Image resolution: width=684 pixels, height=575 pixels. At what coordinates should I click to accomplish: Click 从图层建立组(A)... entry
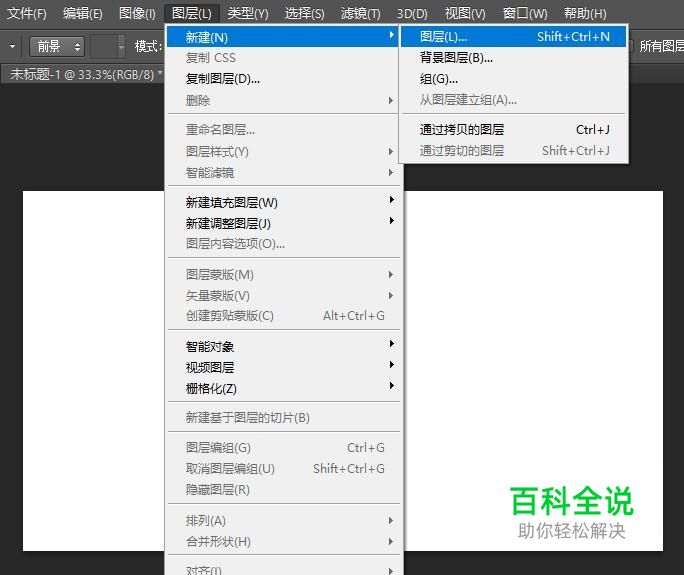(x=514, y=100)
